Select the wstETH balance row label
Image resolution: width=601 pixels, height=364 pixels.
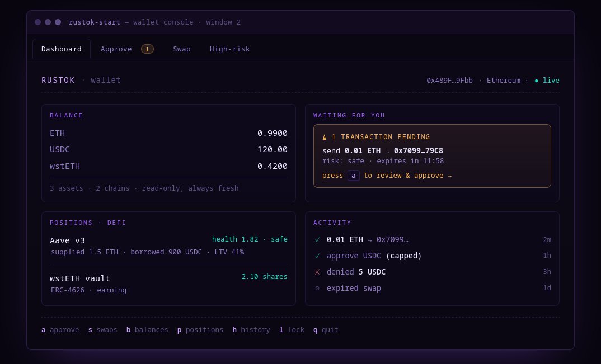(65, 166)
